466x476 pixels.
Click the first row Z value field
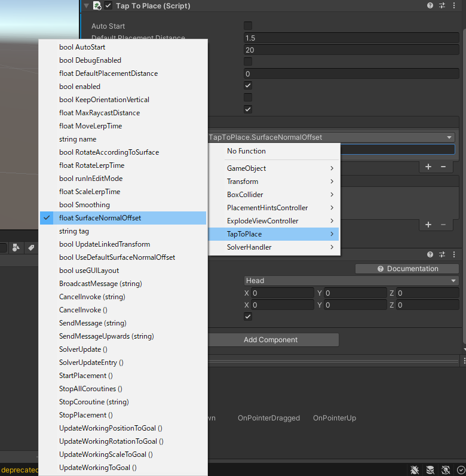427,293
